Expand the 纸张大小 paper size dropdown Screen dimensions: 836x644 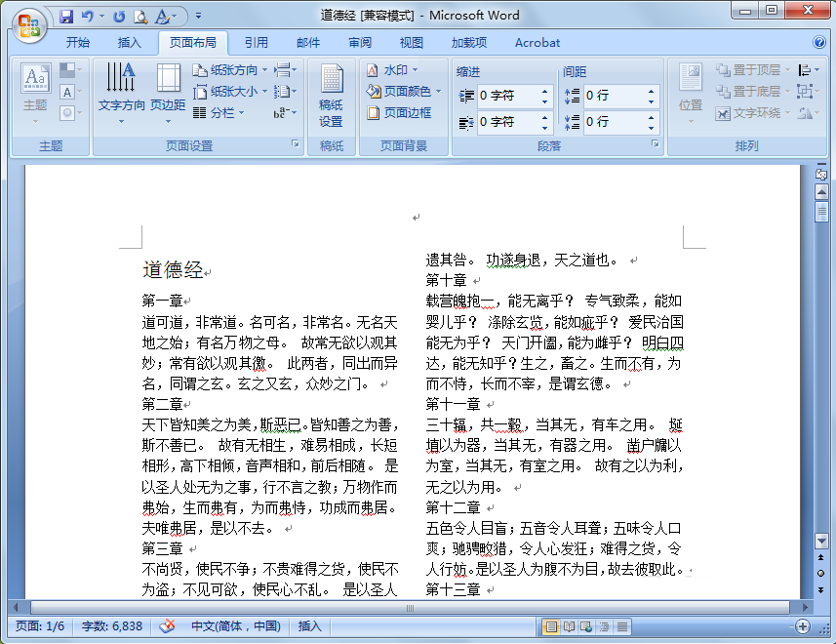click(x=226, y=92)
